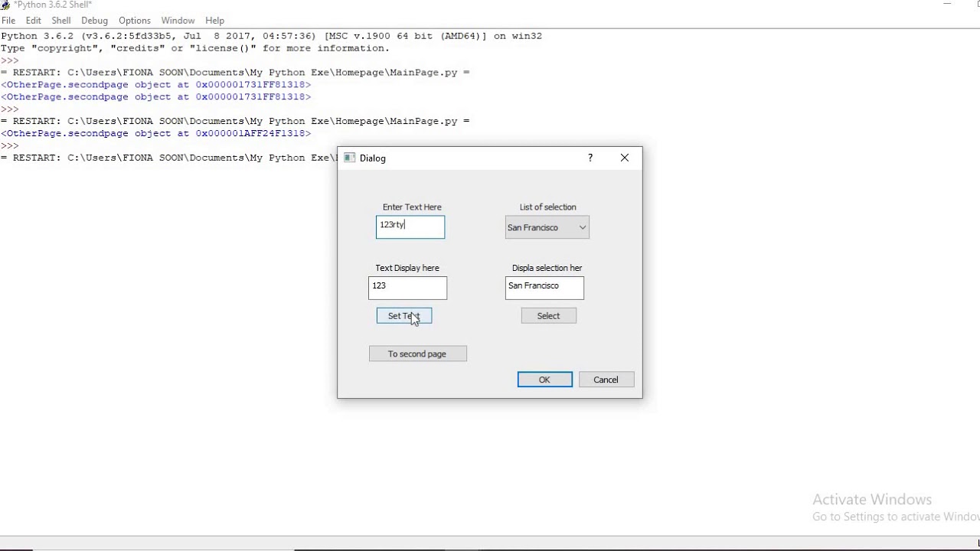
Task: Open the File menu
Action: coord(8,21)
